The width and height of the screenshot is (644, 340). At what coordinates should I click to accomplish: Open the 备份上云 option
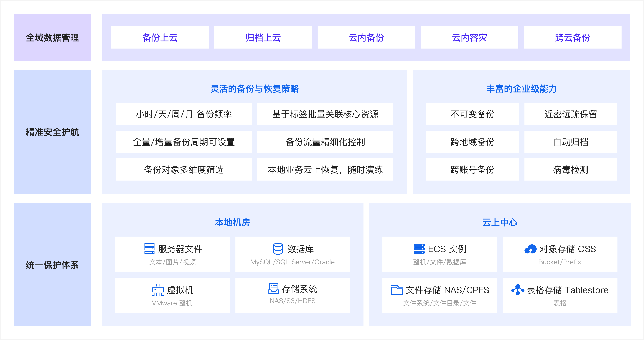pyautogui.click(x=160, y=37)
